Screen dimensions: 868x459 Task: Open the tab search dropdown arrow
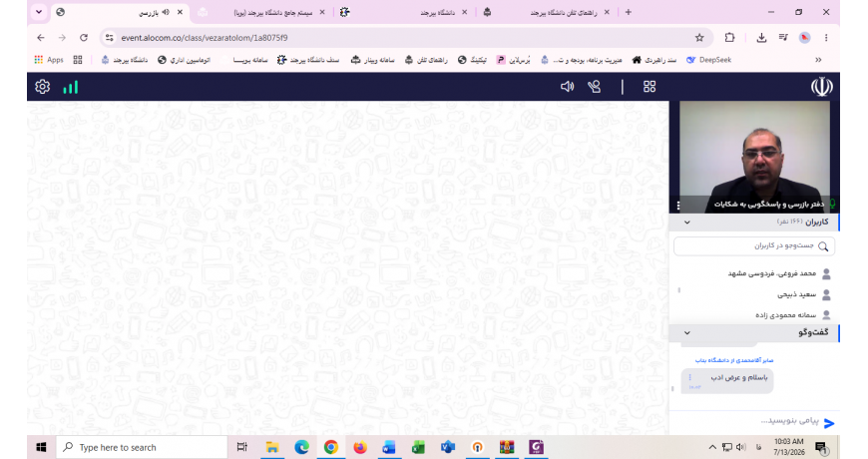39,12
